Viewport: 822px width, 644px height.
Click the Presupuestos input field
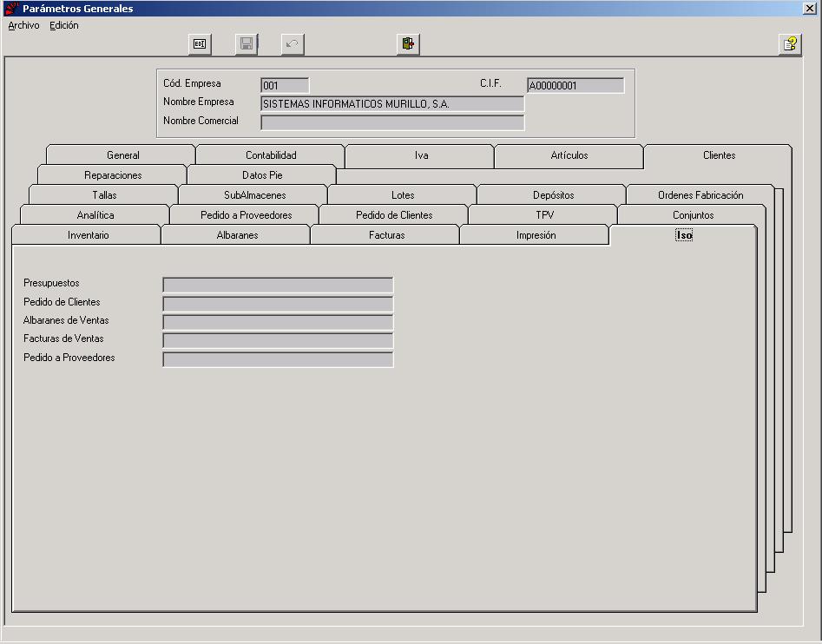point(278,285)
